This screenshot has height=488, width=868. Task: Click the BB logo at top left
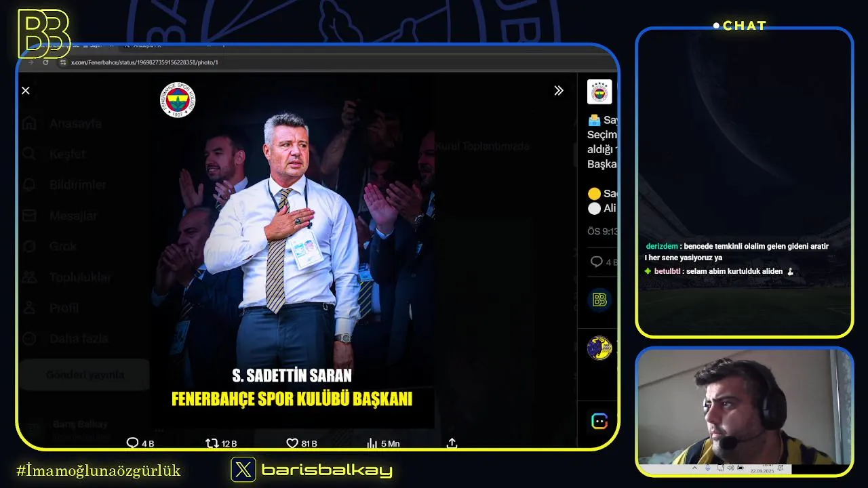coord(43,33)
